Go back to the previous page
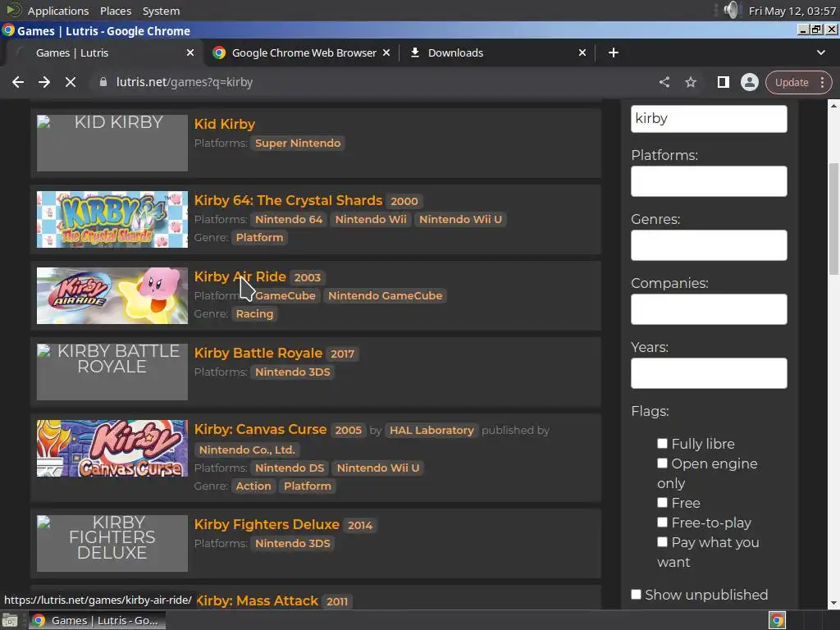Screen dimensions: 840x630 coord(18,82)
